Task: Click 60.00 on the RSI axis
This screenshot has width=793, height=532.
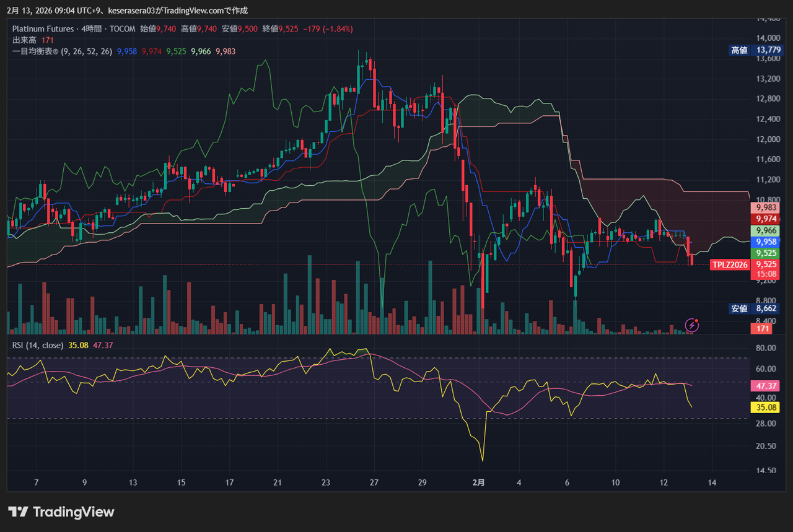Action: coord(766,369)
